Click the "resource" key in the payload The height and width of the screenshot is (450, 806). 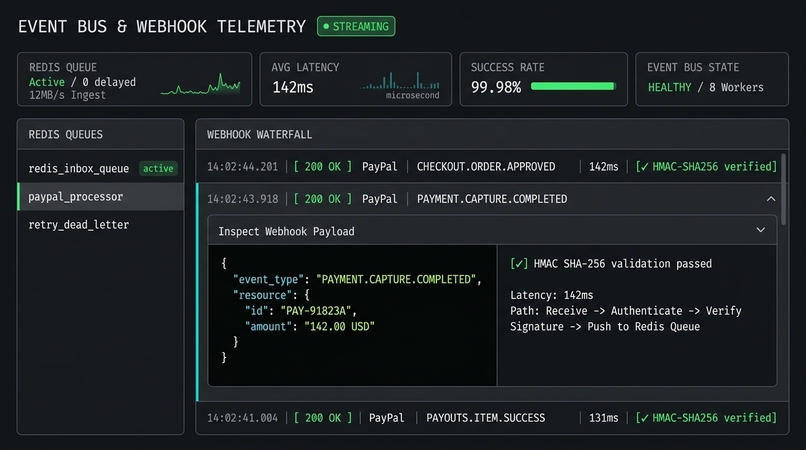(262, 295)
